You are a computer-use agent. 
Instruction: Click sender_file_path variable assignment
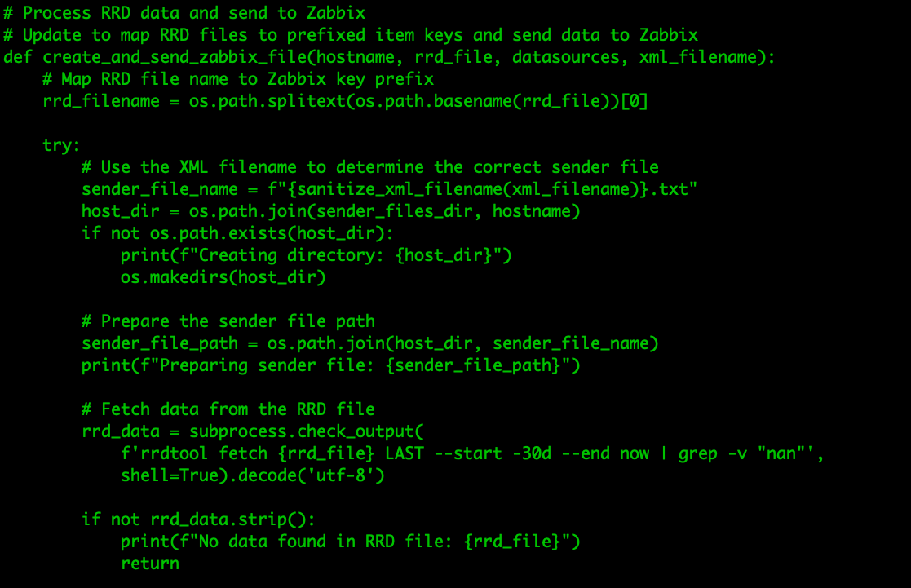160,343
